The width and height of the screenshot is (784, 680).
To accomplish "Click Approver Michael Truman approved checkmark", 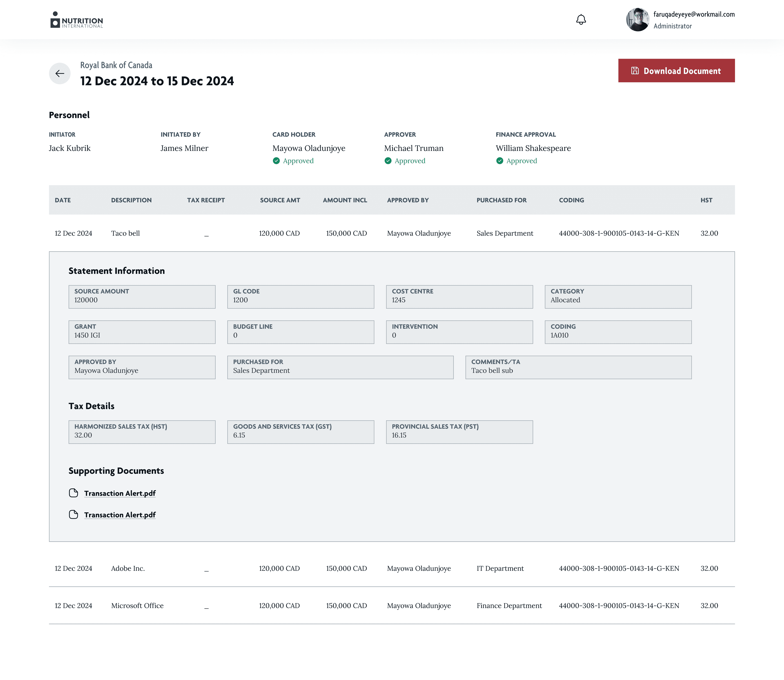I will point(388,161).
